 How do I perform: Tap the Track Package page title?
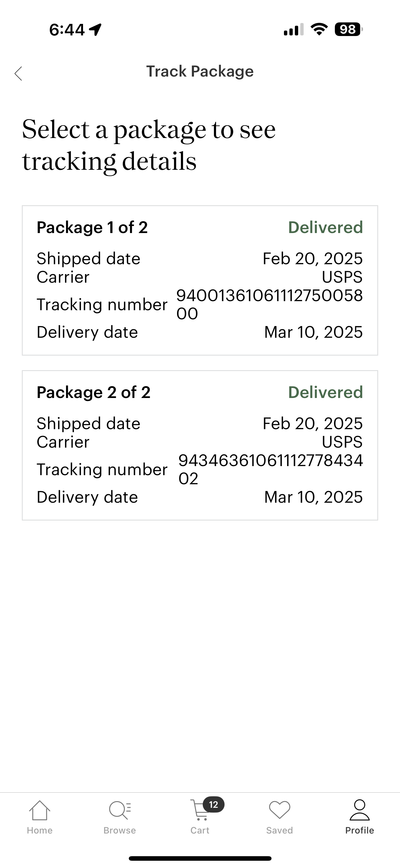tap(200, 71)
